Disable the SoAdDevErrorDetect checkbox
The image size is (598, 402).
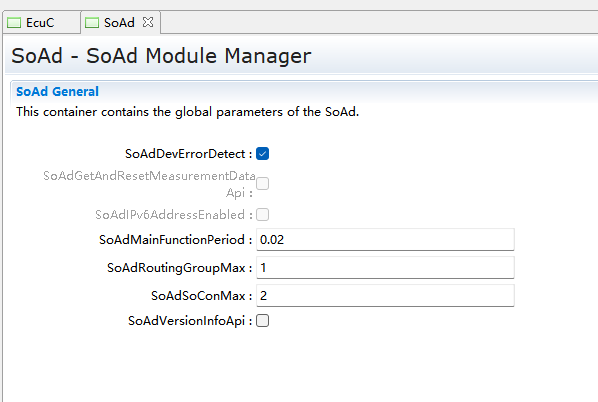tap(262, 154)
